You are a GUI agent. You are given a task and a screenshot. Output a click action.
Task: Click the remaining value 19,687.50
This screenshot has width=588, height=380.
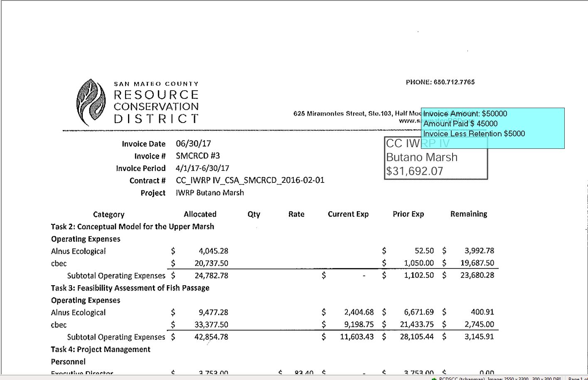tap(477, 263)
